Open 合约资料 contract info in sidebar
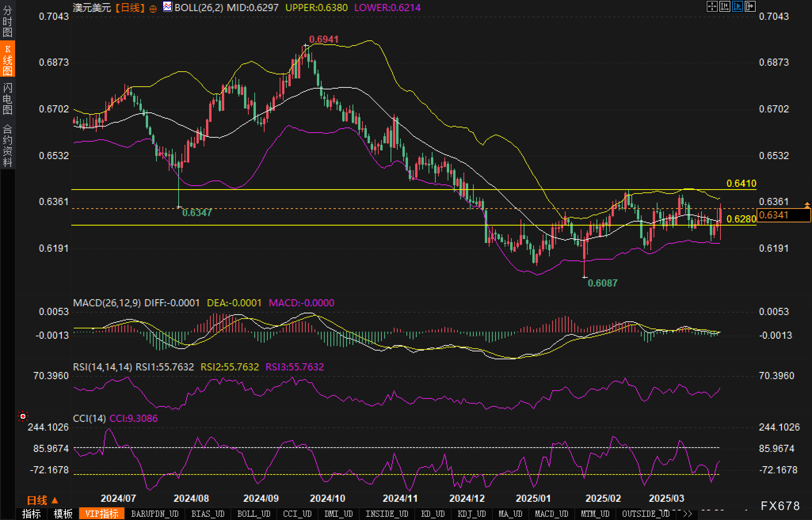The image size is (812, 520). click(8, 145)
